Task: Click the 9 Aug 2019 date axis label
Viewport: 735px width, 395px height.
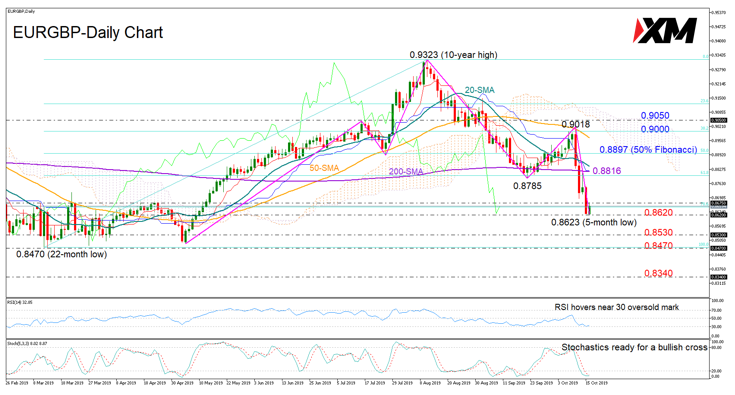Action: 430,383
